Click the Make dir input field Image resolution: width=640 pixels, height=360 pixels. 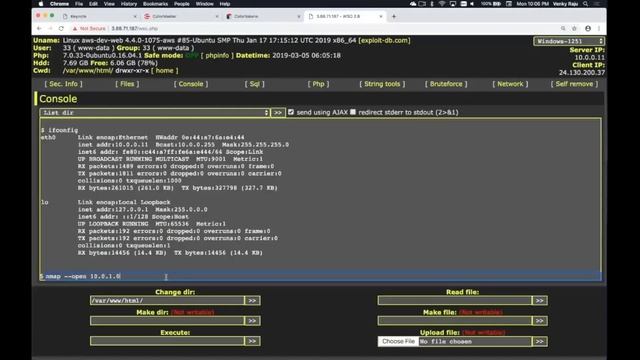167,321
